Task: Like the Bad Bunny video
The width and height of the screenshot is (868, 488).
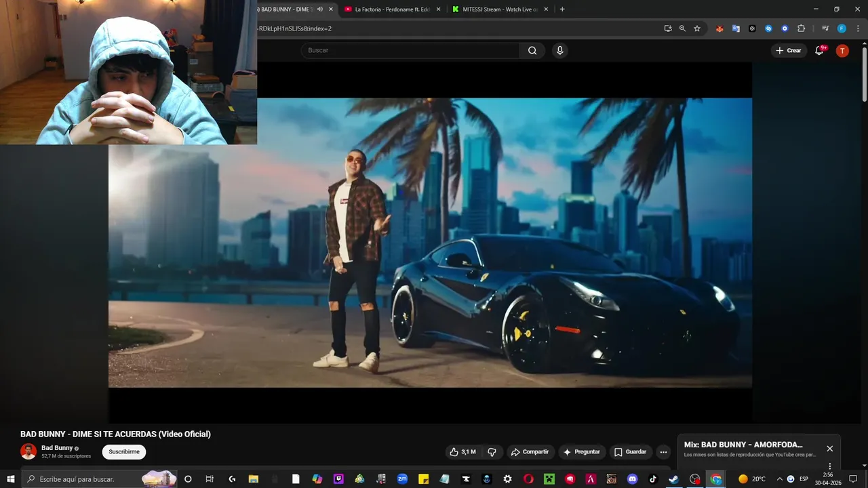Action: tap(462, 452)
